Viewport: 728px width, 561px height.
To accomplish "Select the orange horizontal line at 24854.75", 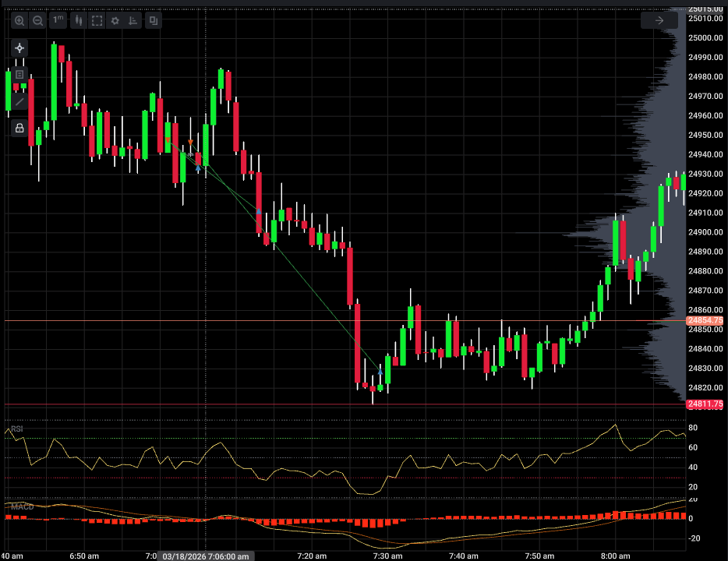I will point(345,321).
